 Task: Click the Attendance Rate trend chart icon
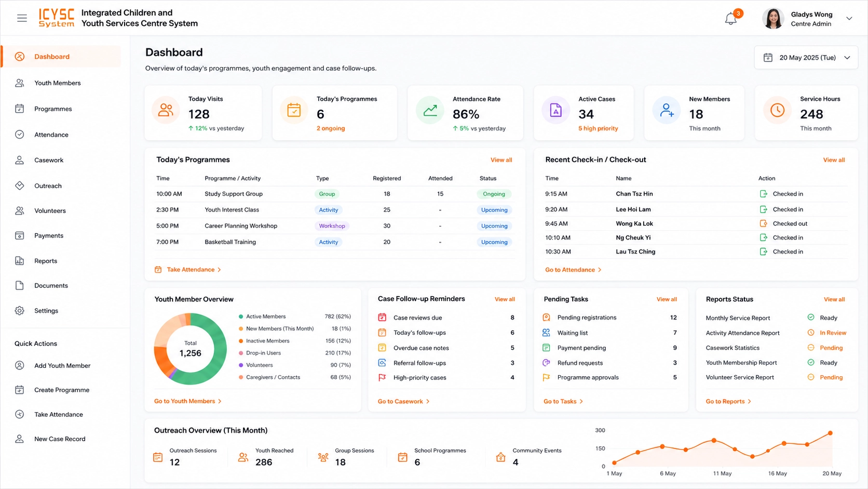click(x=430, y=110)
